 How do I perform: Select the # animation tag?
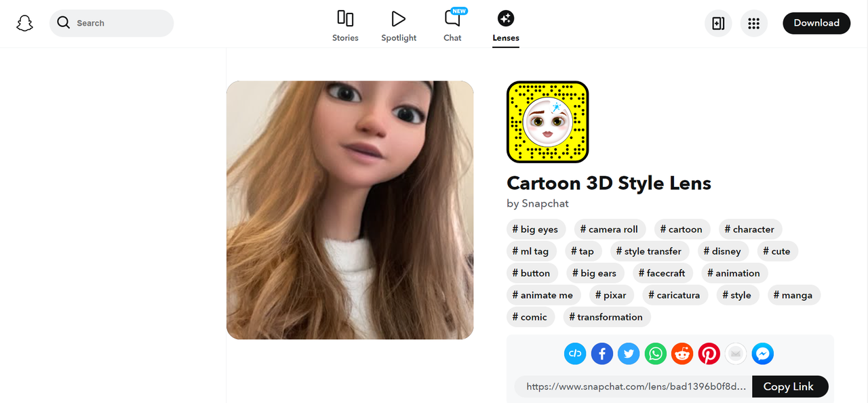pos(734,273)
